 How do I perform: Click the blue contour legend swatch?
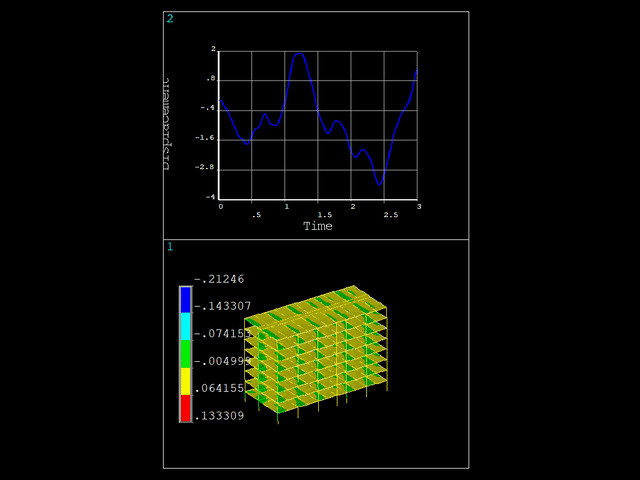pyautogui.click(x=186, y=300)
